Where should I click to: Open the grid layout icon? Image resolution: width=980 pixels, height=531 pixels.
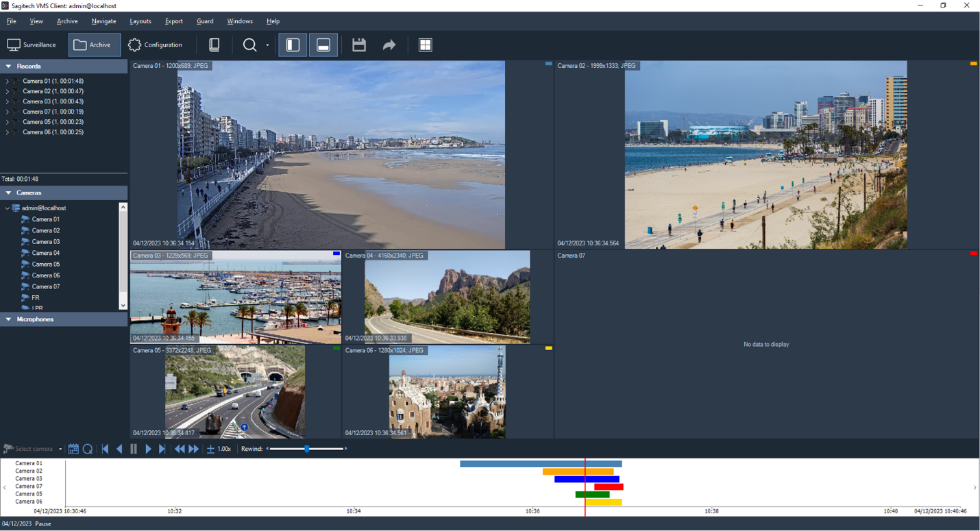point(425,45)
